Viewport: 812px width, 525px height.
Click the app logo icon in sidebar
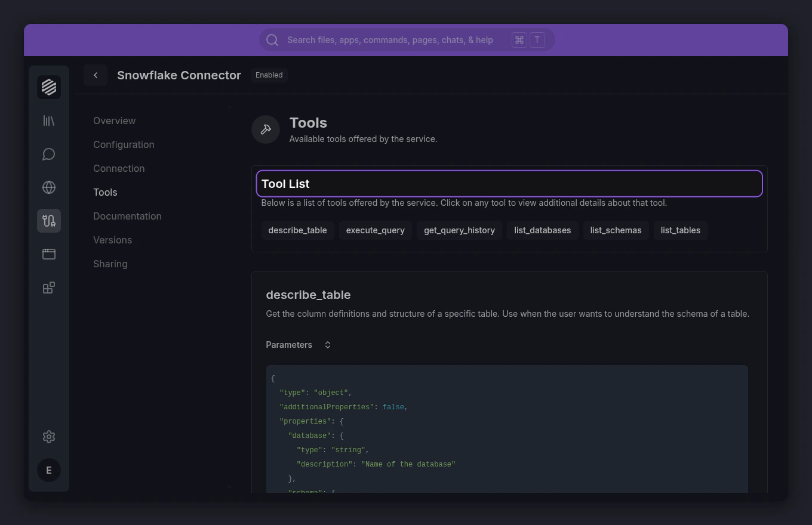pyautogui.click(x=49, y=87)
